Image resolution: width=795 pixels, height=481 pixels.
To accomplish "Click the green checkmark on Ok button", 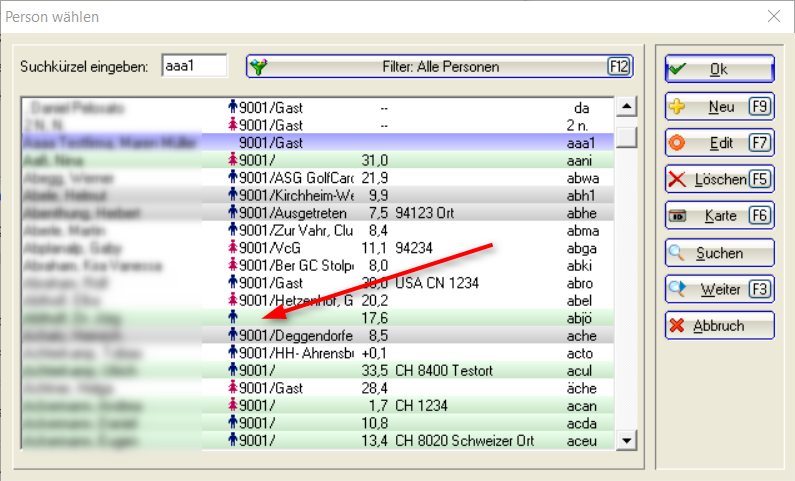I will coord(678,69).
